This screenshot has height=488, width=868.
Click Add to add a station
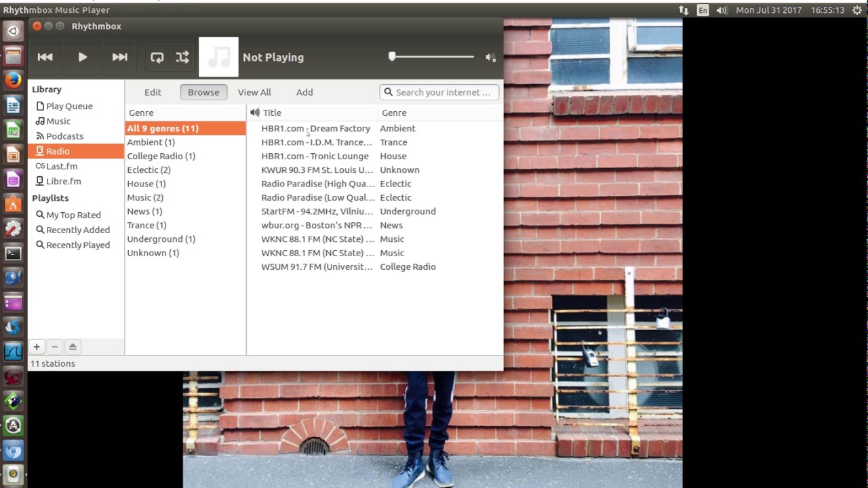pos(304,92)
